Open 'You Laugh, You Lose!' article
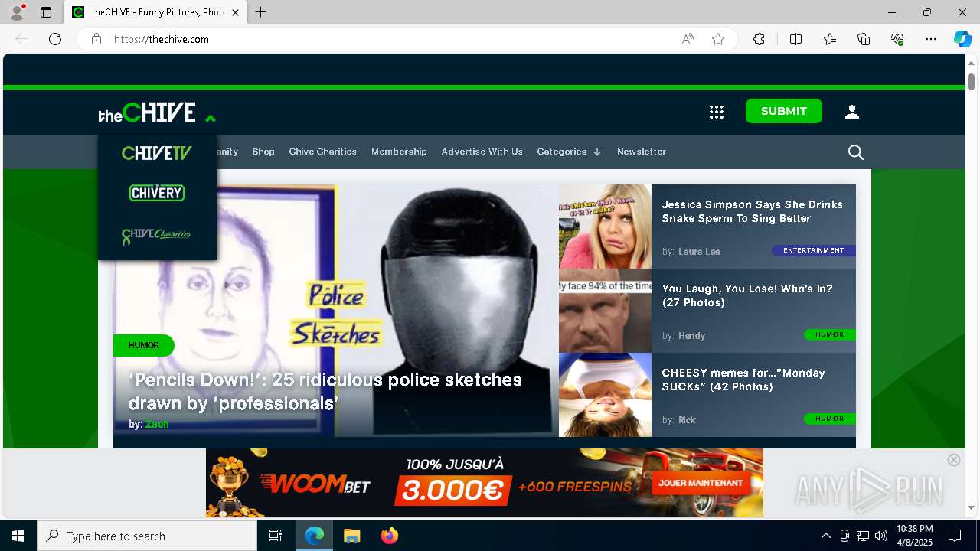Viewport: 980px width, 551px height. pyautogui.click(x=747, y=295)
